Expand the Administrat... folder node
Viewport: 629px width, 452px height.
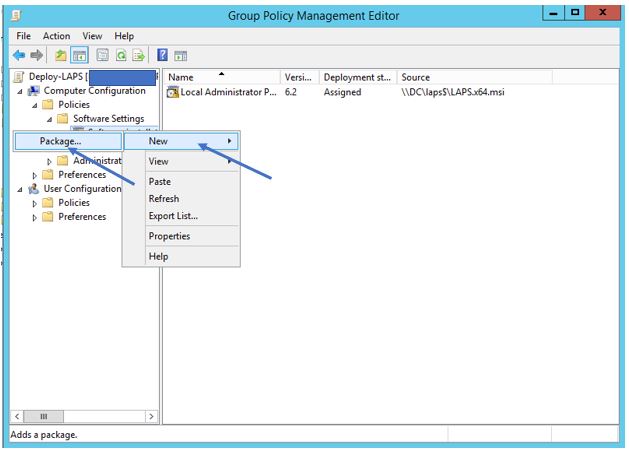point(49,162)
